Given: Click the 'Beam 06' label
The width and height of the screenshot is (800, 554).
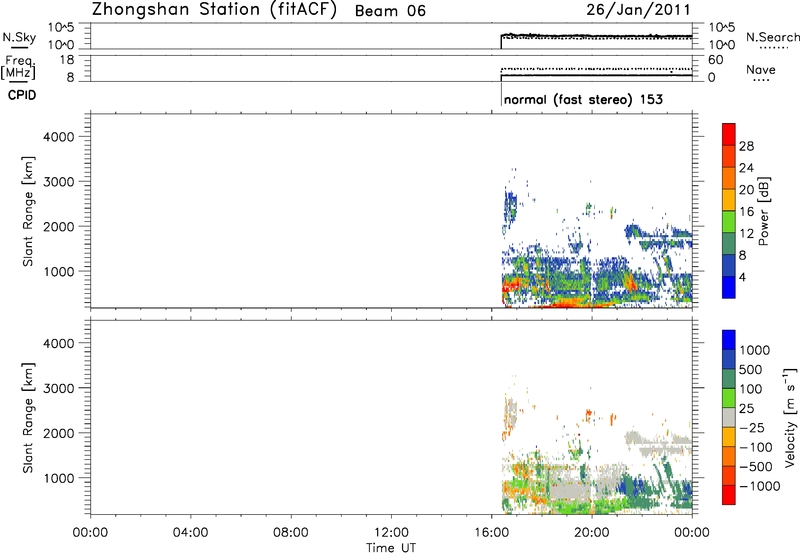Looking at the screenshot, I should pos(390,11).
